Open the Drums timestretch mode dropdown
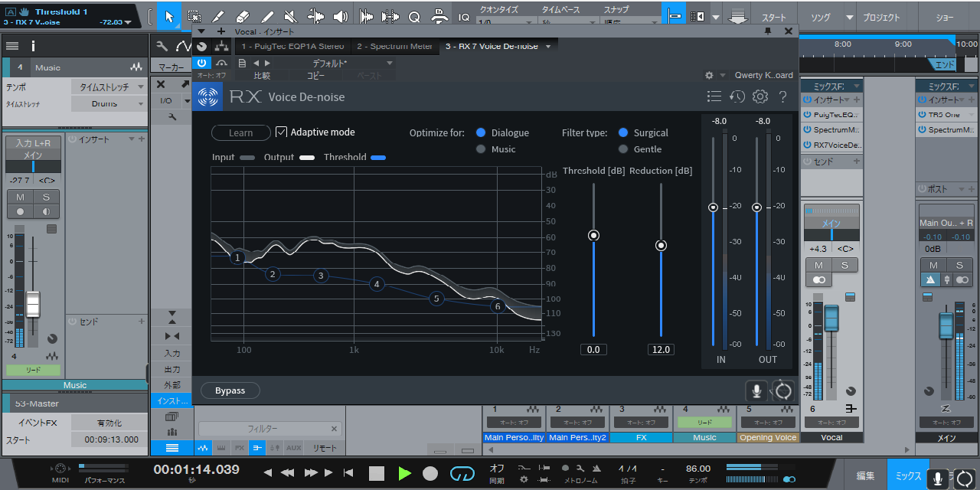The height and width of the screenshot is (490, 980). [108, 104]
